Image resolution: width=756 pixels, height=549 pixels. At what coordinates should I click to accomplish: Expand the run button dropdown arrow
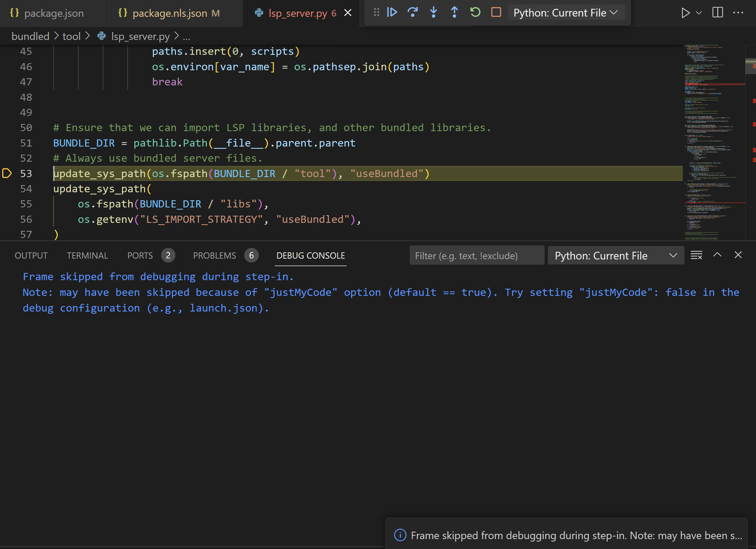click(699, 13)
